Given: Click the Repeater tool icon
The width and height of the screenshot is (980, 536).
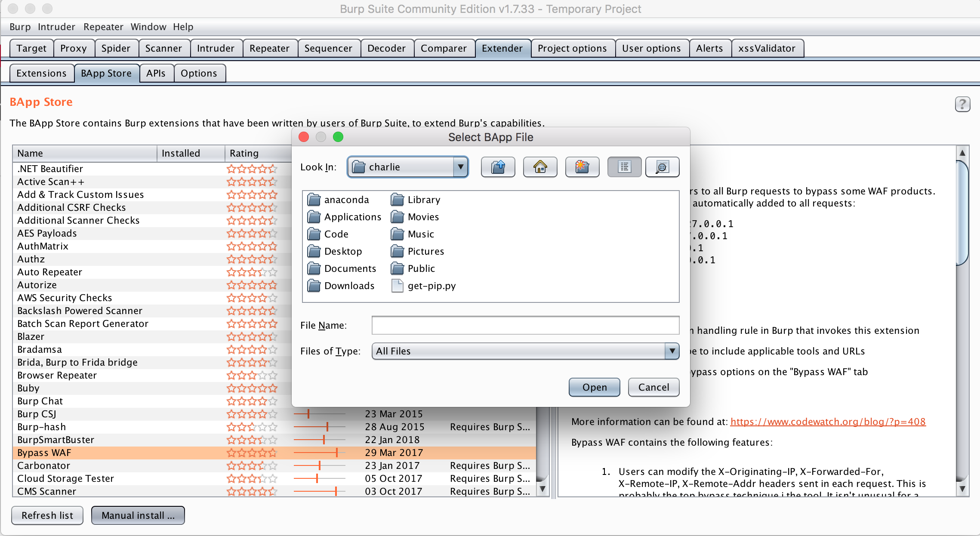Looking at the screenshot, I should (x=269, y=49).
